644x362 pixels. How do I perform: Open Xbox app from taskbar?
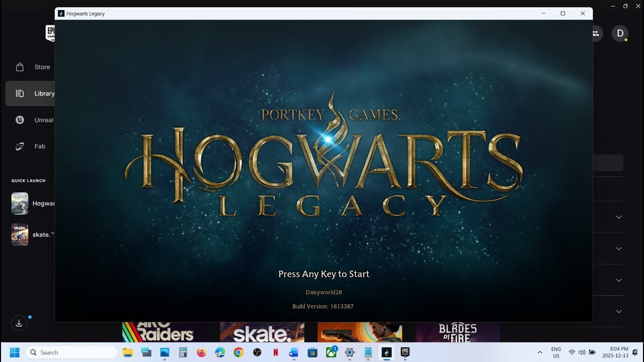331,352
